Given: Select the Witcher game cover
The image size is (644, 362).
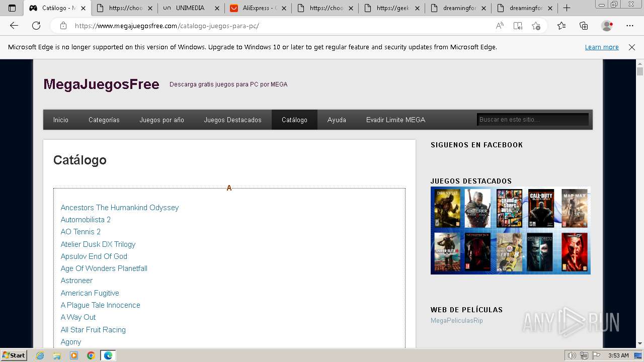Looking at the screenshot, I should 477,208.
